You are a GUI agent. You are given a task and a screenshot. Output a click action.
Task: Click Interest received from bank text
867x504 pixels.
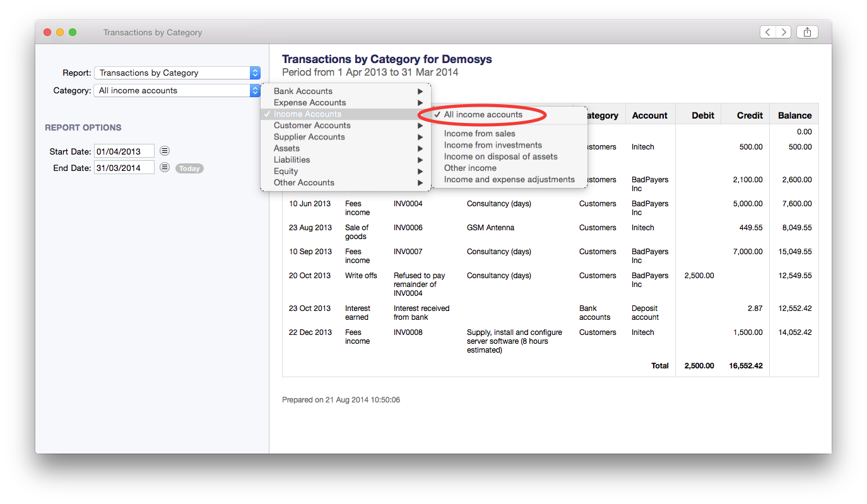[x=422, y=313]
